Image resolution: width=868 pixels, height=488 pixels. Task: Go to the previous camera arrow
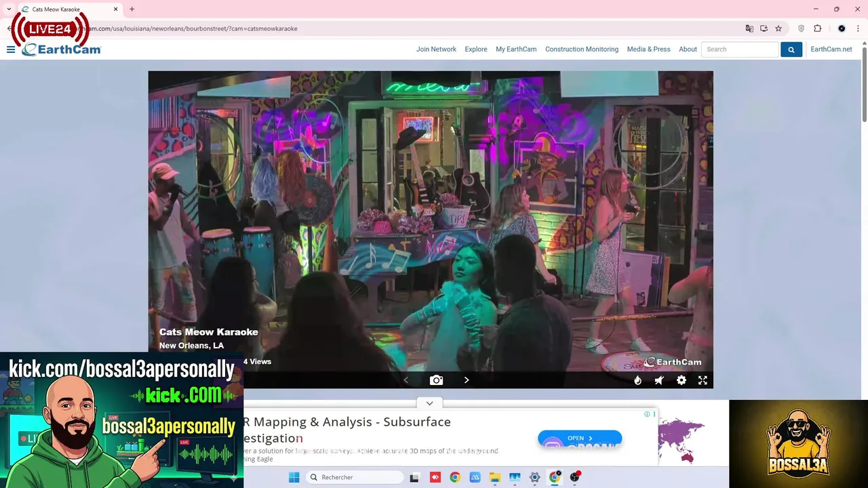tap(406, 380)
